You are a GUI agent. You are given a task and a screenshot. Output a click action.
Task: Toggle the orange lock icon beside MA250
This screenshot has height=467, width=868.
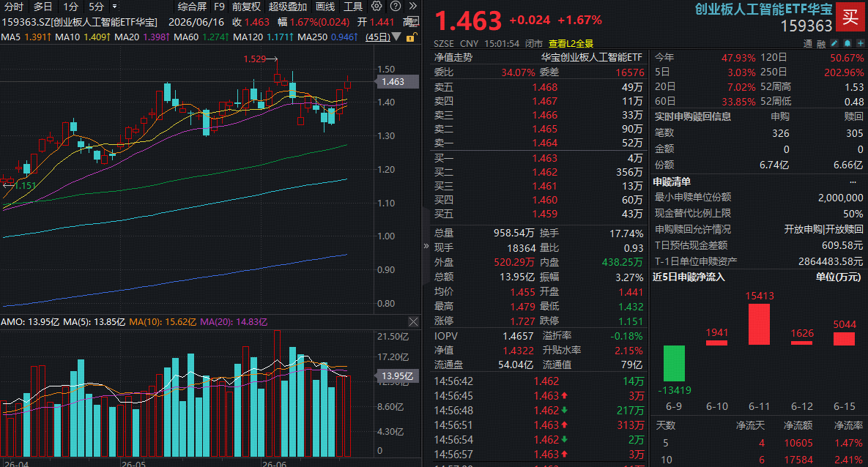coord(410,37)
